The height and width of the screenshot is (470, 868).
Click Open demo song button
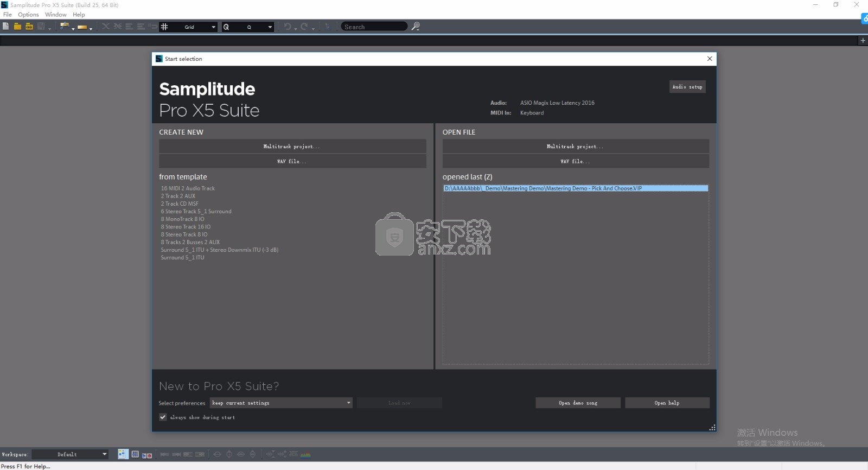pyautogui.click(x=578, y=403)
